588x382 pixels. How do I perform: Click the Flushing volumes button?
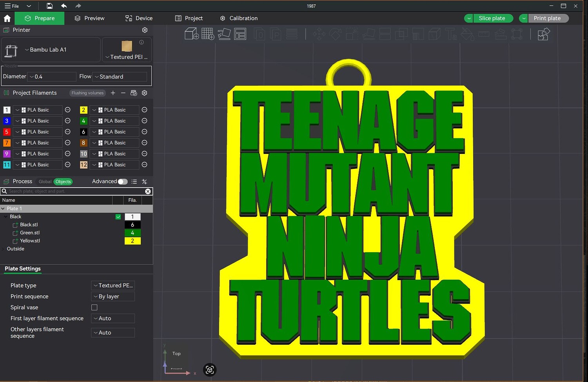(87, 93)
